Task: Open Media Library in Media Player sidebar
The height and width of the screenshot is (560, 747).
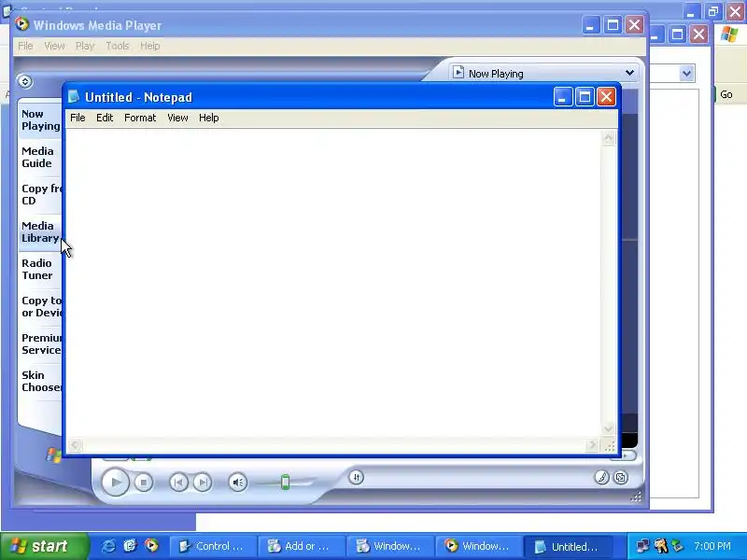Action: point(40,231)
